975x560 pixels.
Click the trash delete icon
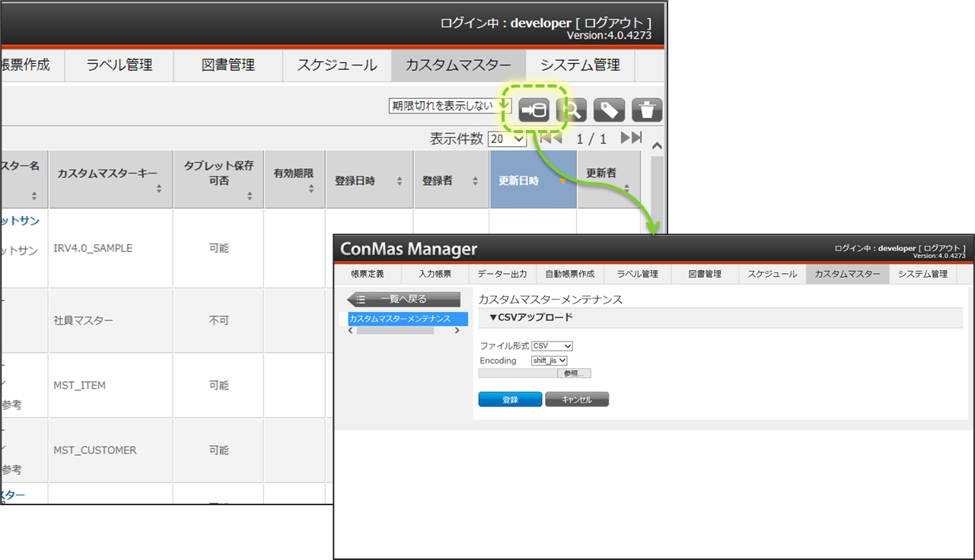click(x=647, y=110)
